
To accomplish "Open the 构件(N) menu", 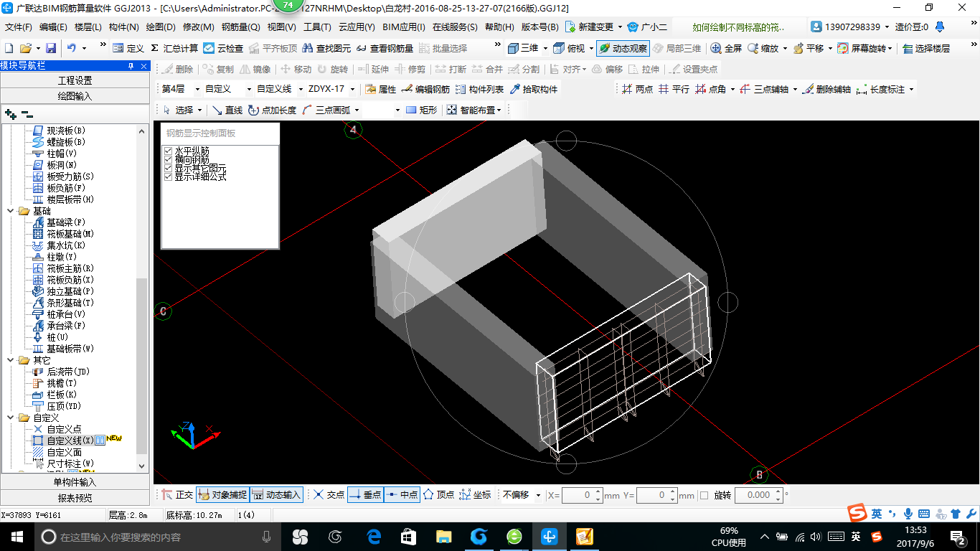I will tap(123, 27).
